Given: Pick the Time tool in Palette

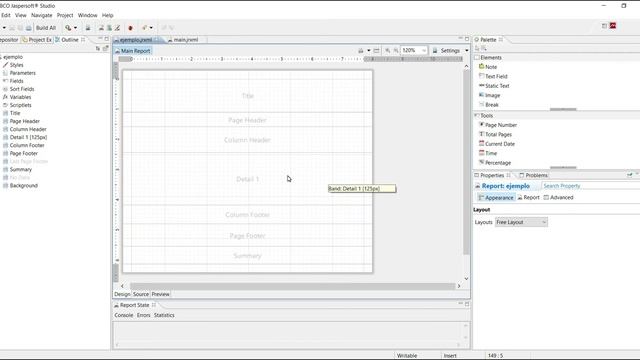Looking at the screenshot, I should tap(488, 153).
